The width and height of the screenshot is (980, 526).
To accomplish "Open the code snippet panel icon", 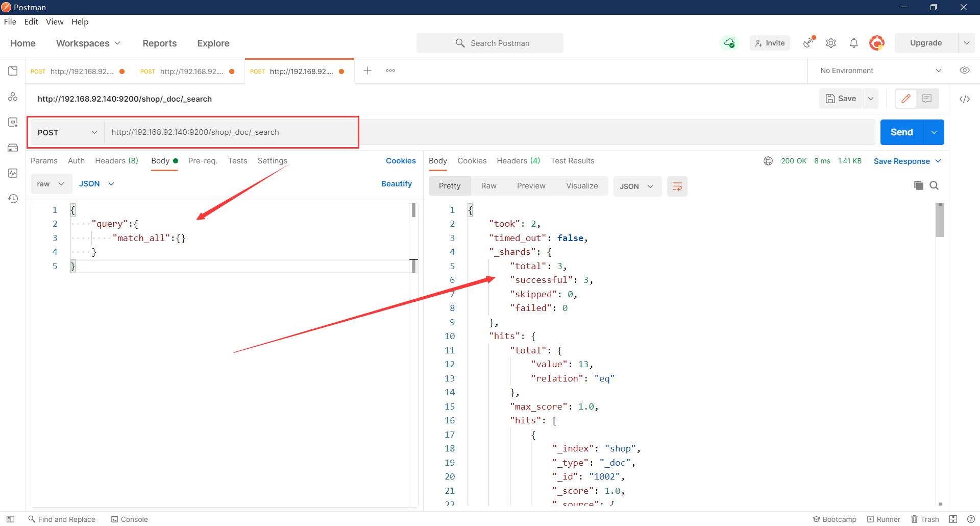I will tap(965, 99).
